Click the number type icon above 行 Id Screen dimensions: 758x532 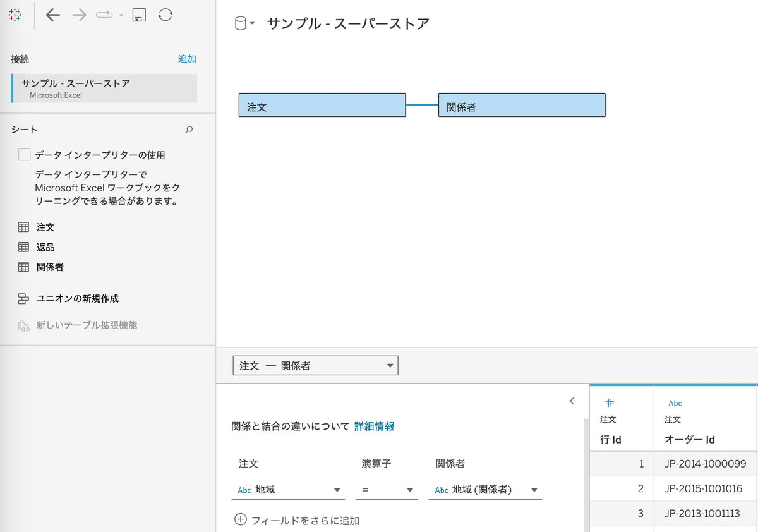(610, 402)
